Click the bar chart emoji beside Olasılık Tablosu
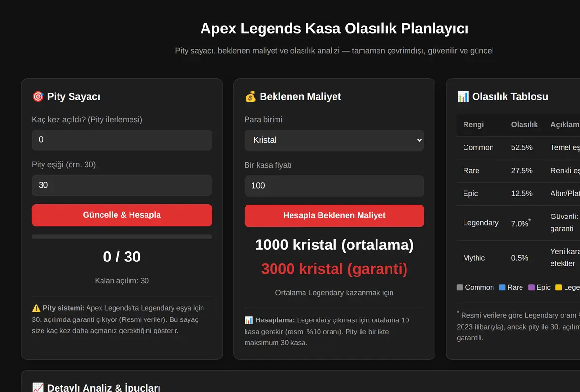Image resolution: width=580 pixels, height=392 pixels. coord(463,97)
